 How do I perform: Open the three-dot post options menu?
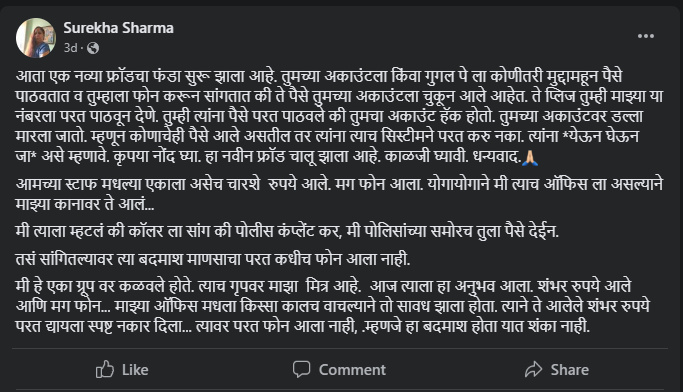click(646, 36)
